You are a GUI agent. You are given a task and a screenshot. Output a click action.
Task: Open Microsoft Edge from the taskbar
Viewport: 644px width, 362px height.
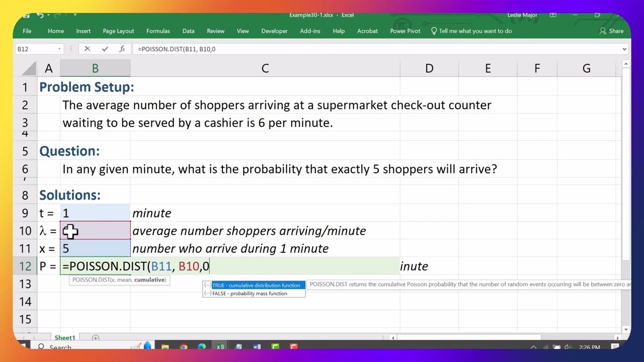(x=202, y=347)
